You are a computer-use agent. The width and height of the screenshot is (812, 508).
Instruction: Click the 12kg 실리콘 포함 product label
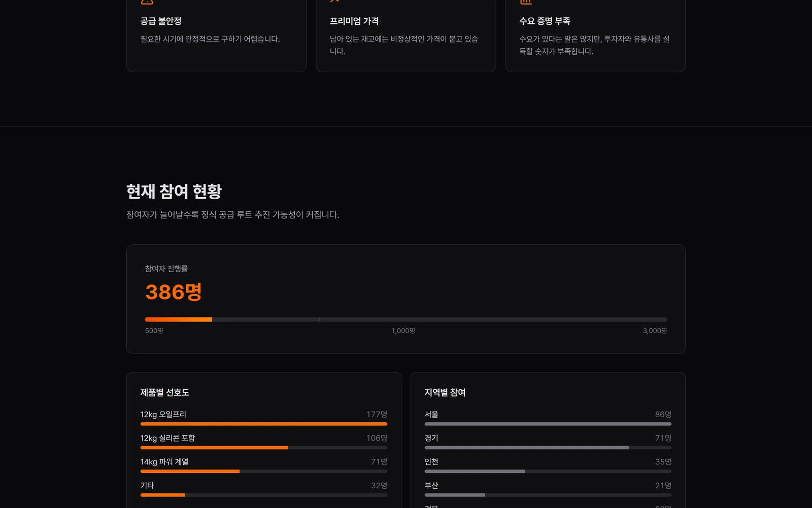pyautogui.click(x=168, y=438)
